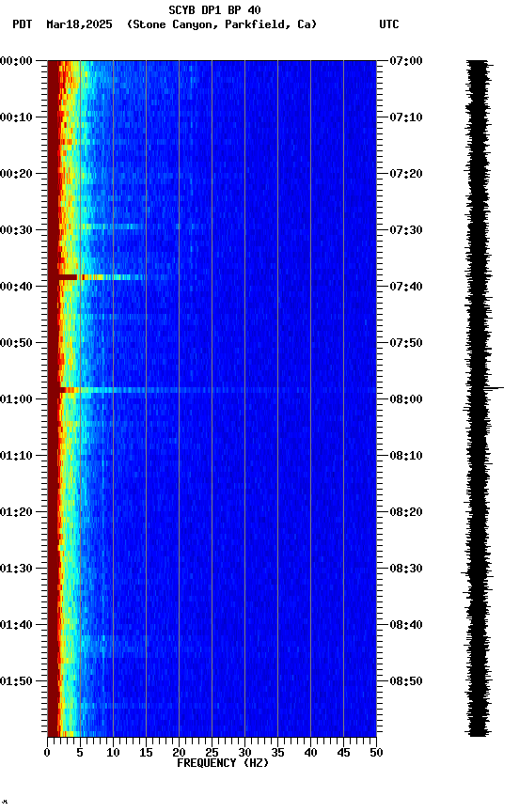Click the '40' frequency axis label
Screen dimensions: 519x812
pyautogui.click(x=310, y=753)
